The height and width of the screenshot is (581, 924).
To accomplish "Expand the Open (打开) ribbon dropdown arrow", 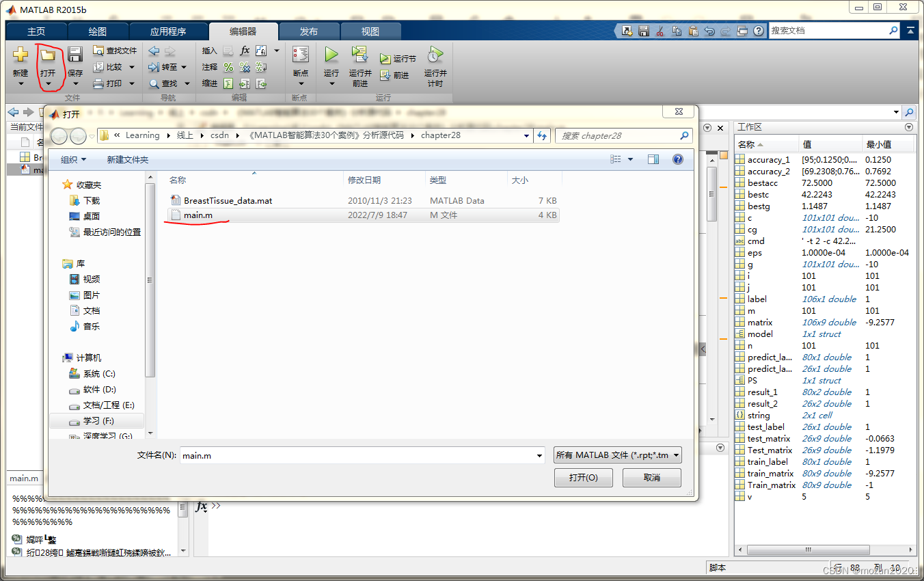I will pos(47,84).
